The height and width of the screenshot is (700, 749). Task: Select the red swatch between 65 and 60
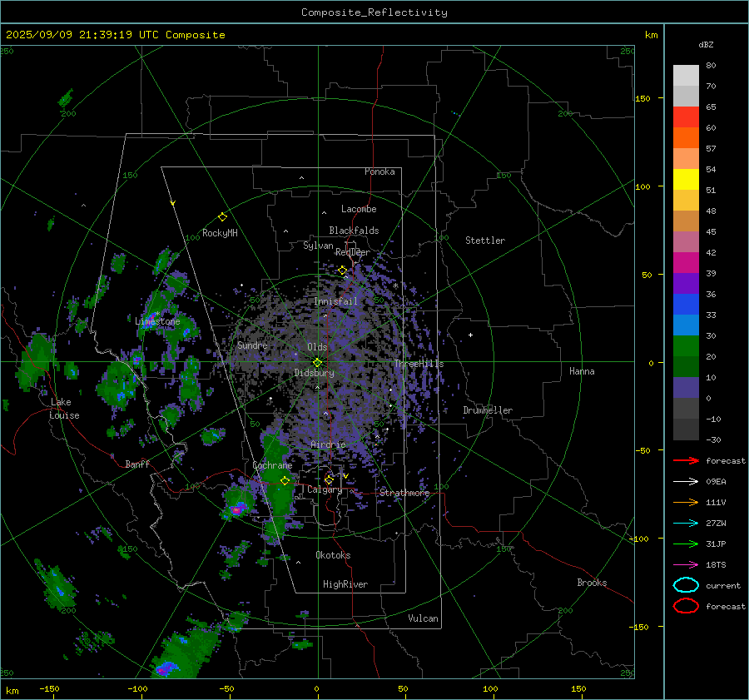(686, 117)
